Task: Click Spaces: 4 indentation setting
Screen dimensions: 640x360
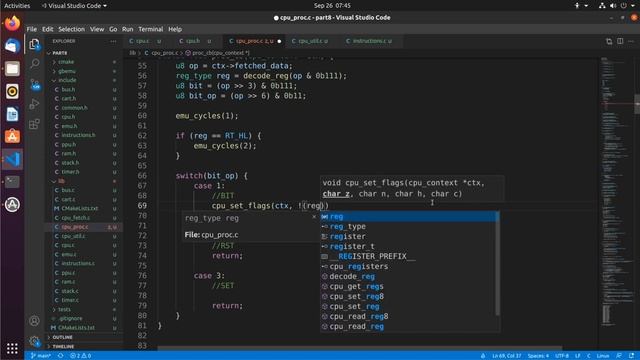Action: (x=538, y=356)
